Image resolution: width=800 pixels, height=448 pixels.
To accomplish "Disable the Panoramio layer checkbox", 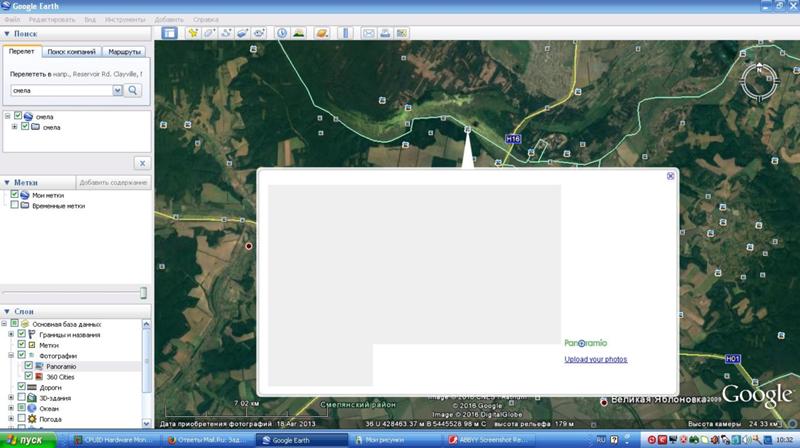I will 29,365.
